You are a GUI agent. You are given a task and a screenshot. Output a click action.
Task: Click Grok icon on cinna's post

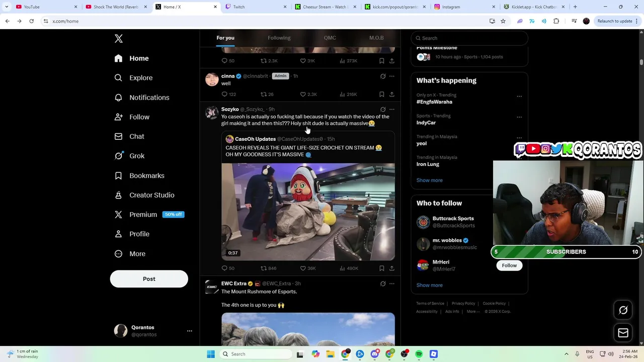pyautogui.click(x=383, y=76)
